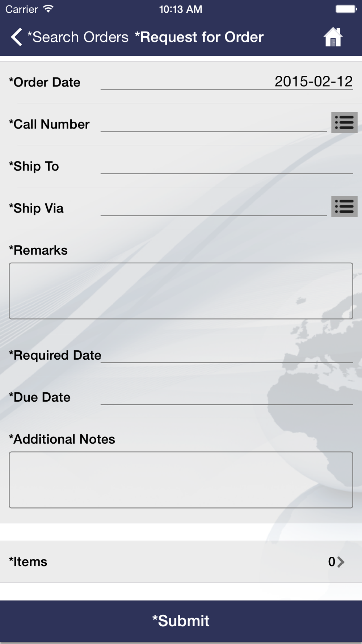Return to Search Orders via back label
362x644 pixels.
point(78,37)
